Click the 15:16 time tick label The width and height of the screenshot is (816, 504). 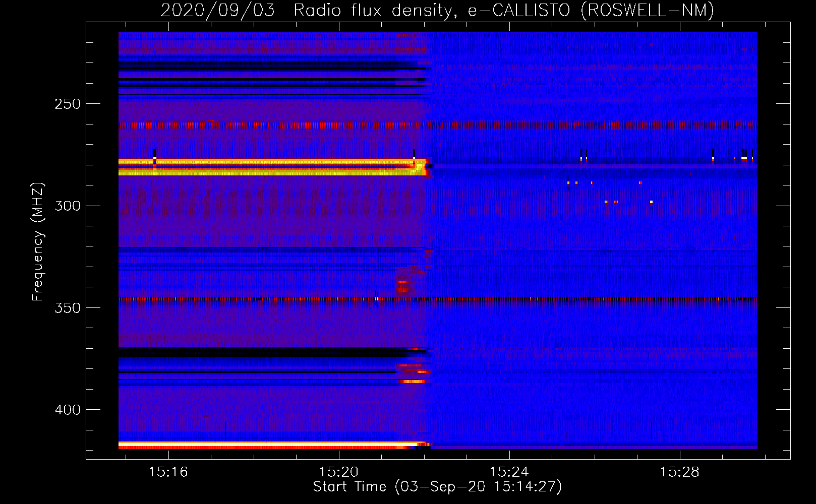point(168,472)
